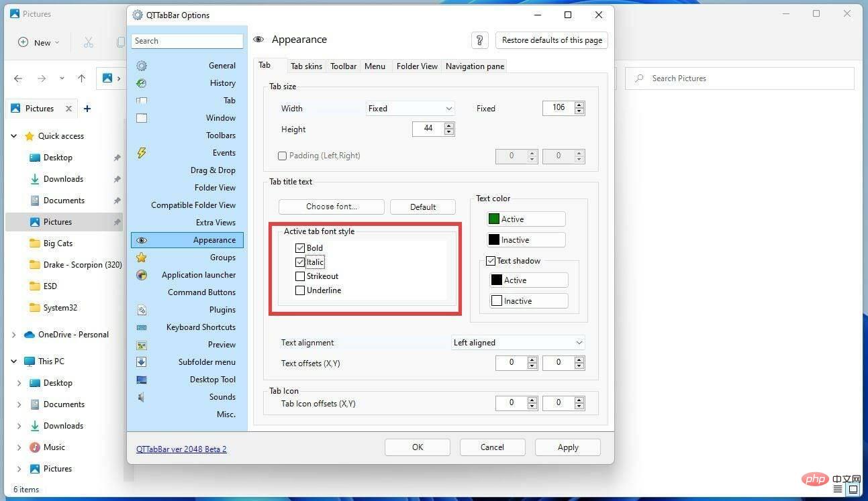Select the Tab category icon
The width and height of the screenshot is (868, 501).
[x=142, y=101]
